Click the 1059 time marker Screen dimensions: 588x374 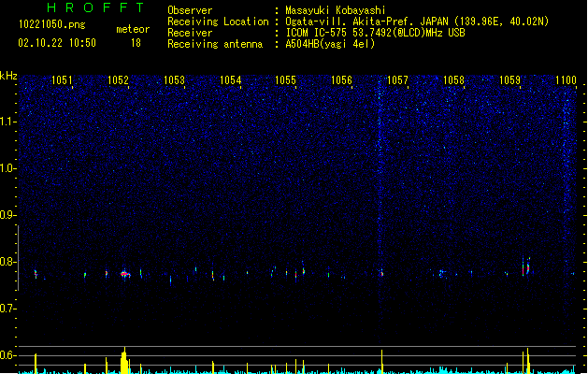click(510, 79)
